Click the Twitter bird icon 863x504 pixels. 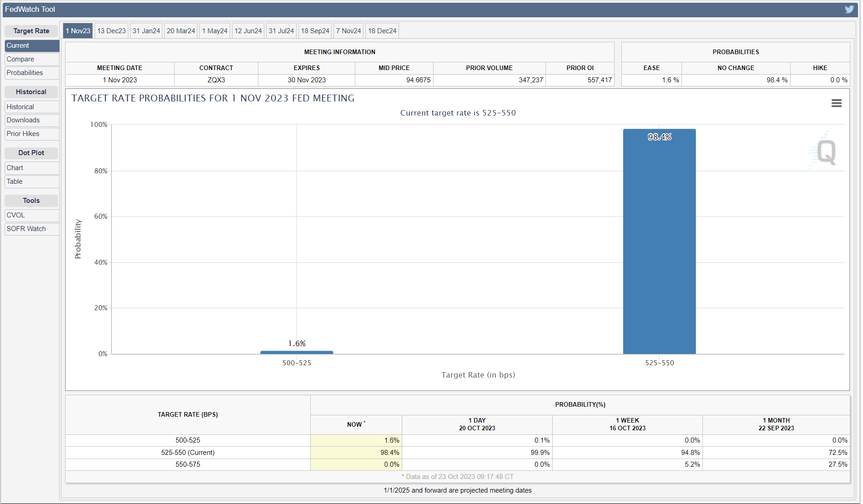(849, 9)
